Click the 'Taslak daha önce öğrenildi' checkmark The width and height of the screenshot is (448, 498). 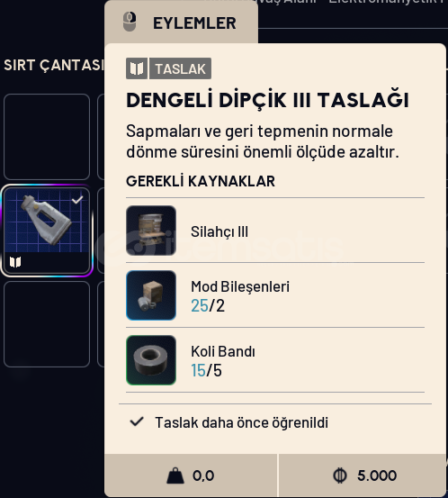[x=137, y=421]
